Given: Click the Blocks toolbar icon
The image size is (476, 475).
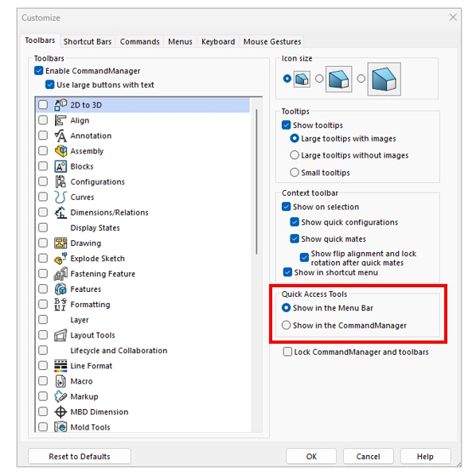Looking at the screenshot, I should tap(60, 166).
